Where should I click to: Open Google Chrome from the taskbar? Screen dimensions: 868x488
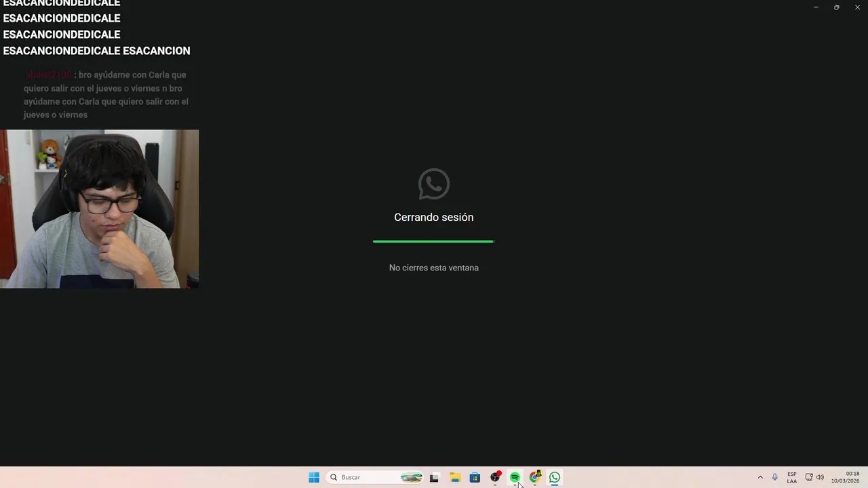[535, 477]
